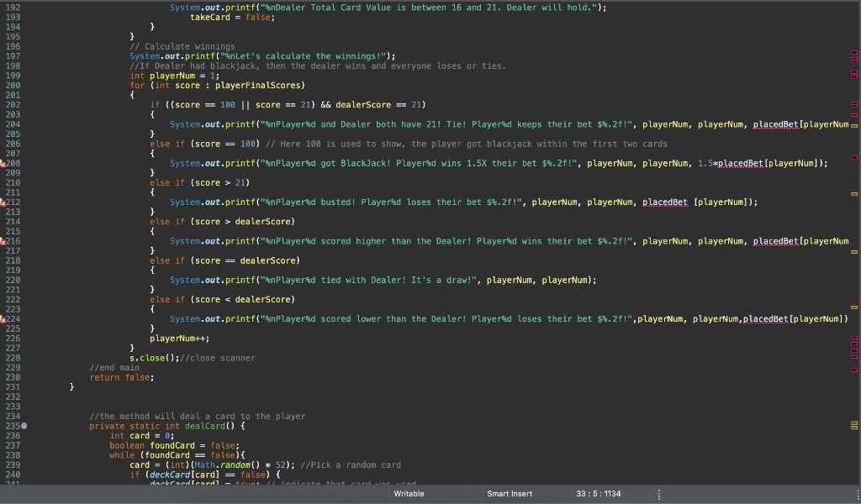
Task: Click the 'tied with Dealer' printf line
Action: pos(383,281)
